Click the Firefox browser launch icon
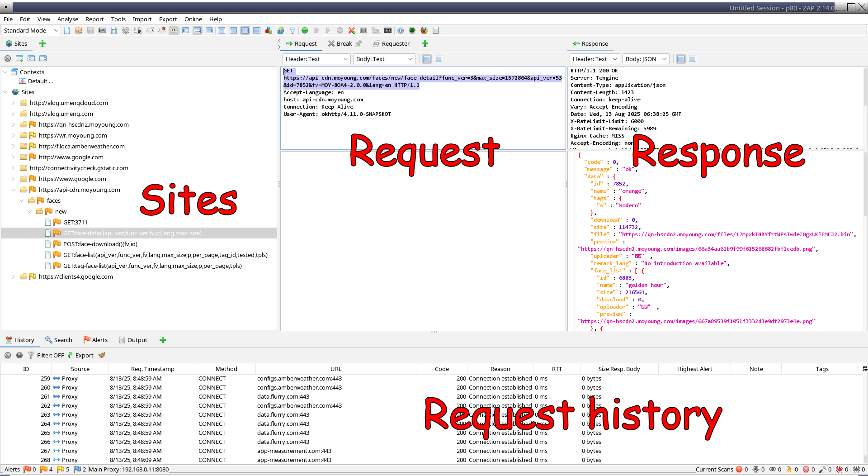This screenshot has width=868, height=476. (424, 30)
